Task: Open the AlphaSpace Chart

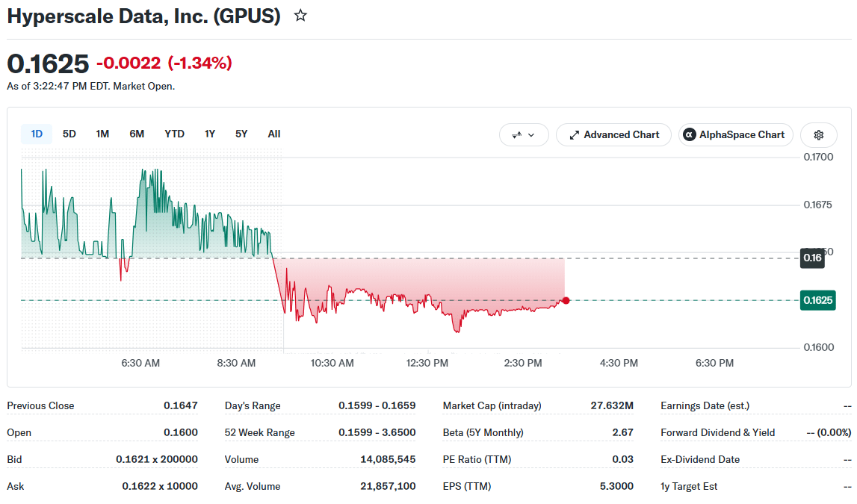Action: [736, 135]
